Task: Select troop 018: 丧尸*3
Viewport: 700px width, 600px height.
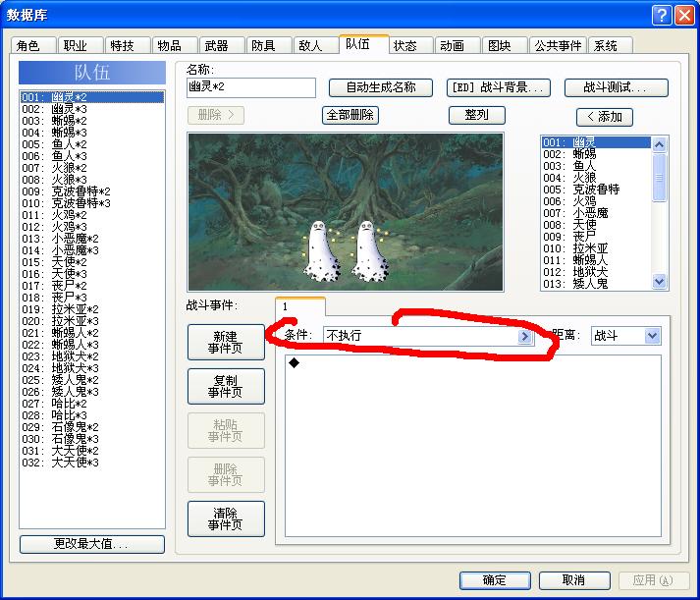Action: (x=92, y=298)
